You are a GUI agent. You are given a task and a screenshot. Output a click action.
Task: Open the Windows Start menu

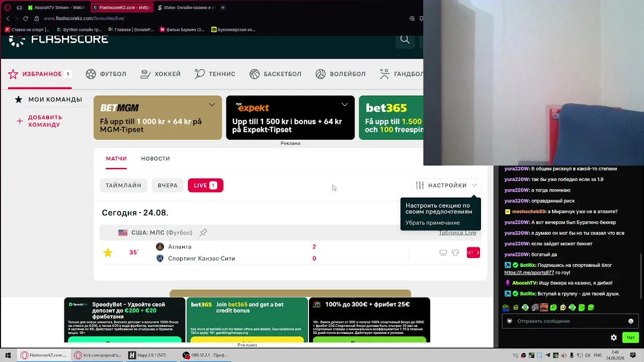tap(8, 355)
